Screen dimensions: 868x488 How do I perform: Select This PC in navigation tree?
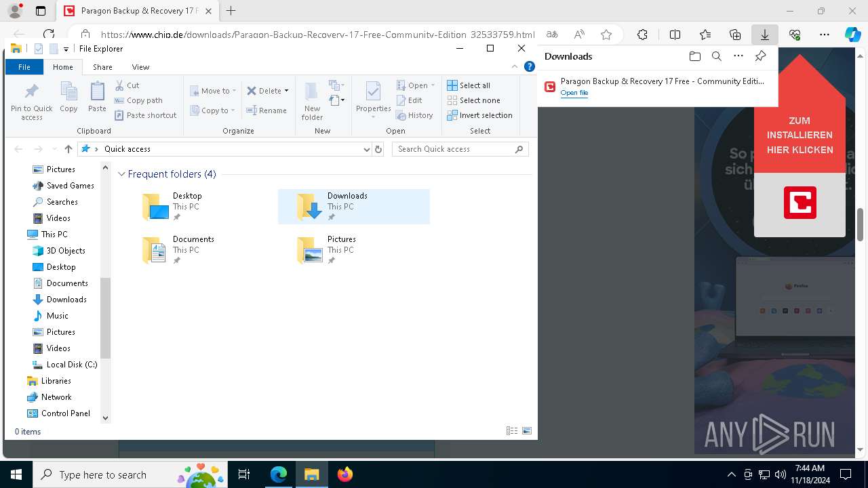pyautogui.click(x=47, y=235)
